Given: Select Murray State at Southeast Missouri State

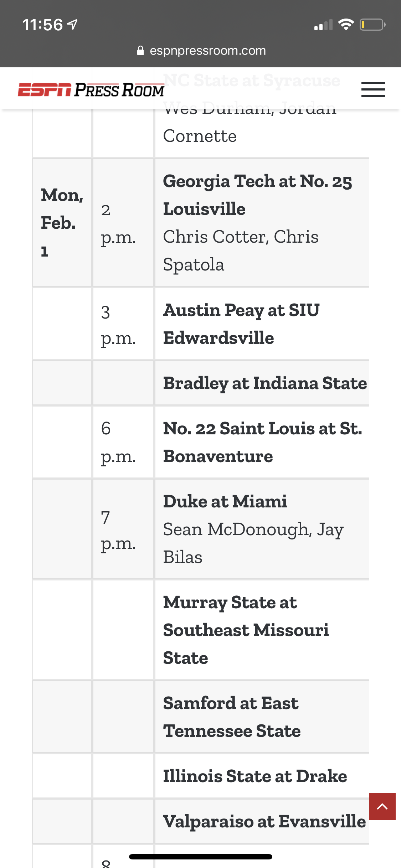Looking at the screenshot, I should [x=246, y=630].
